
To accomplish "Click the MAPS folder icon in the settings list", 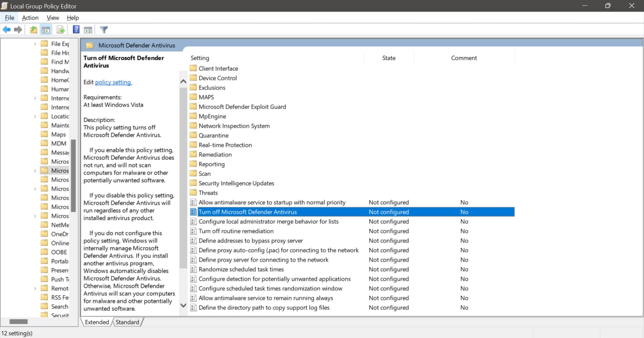I will point(193,97).
